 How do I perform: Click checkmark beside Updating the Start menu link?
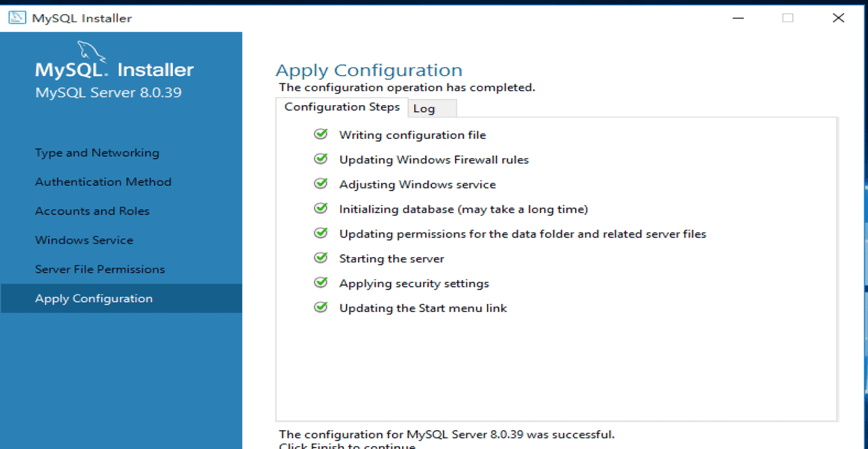point(321,307)
